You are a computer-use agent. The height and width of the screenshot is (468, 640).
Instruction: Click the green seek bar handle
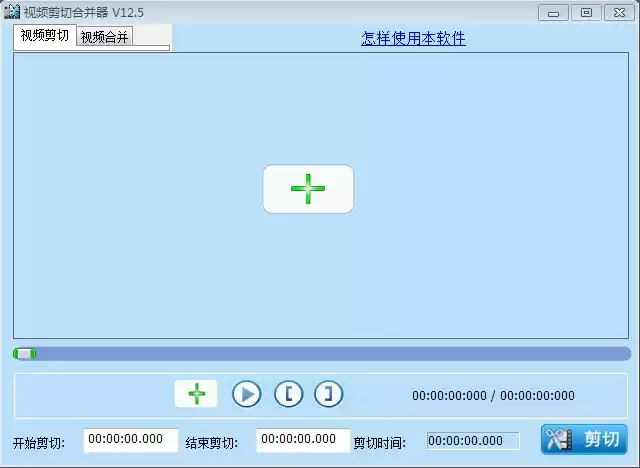pos(25,353)
